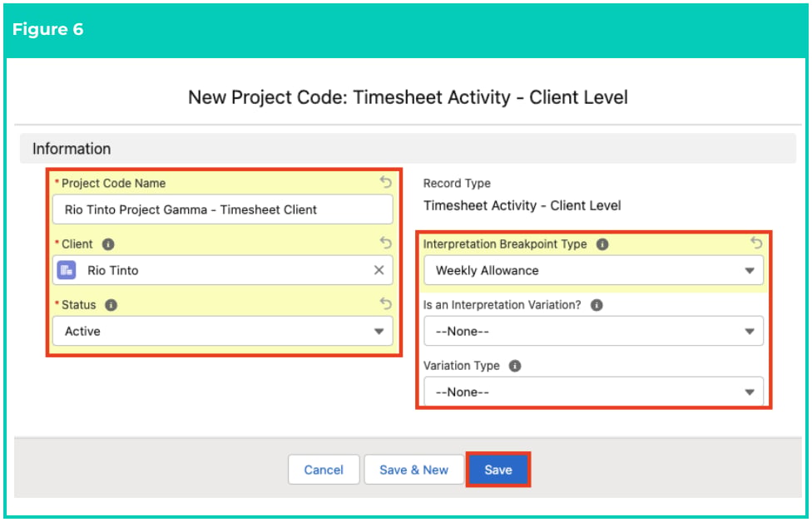This screenshot has height=522, width=812.
Task: Open the Is an Interpretation Variation dropdown
Action: pos(593,331)
